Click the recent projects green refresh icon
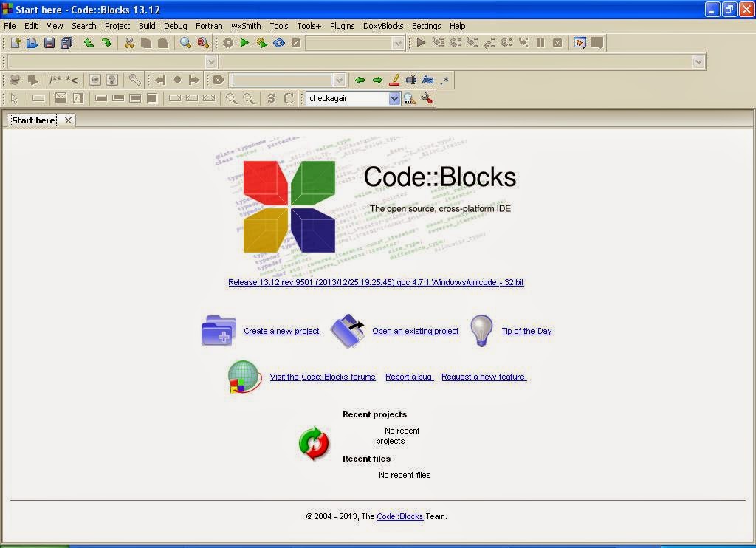This screenshot has width=756, height=548. [314, 443]
